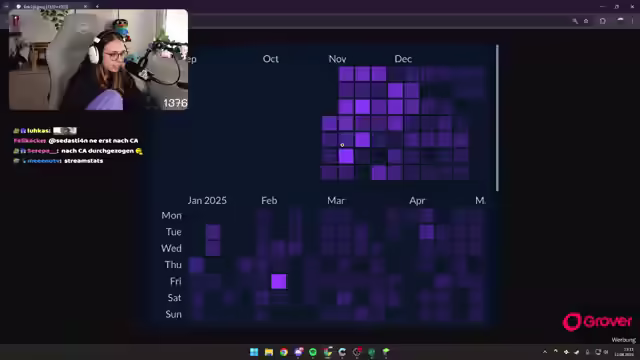Click the 'Sat' weekday label
Image resolution: width=640 pixels, height=360 pixels.
click(174, 298)
